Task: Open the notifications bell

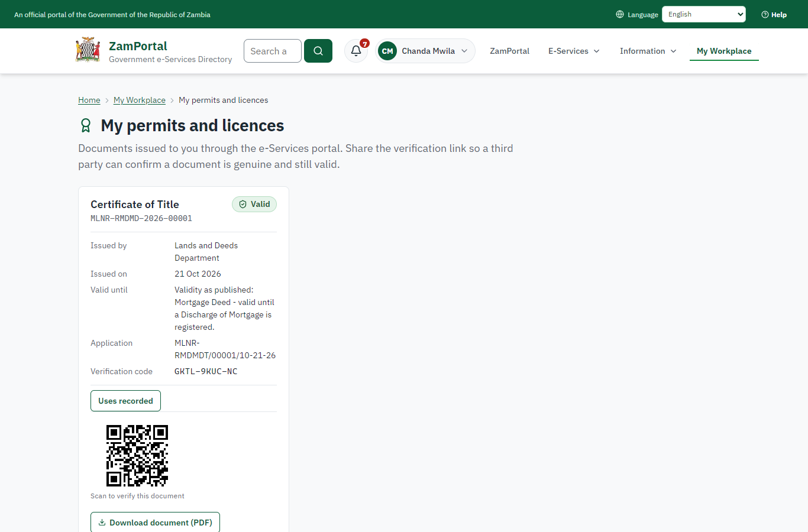Action: (x=356, y=51)
